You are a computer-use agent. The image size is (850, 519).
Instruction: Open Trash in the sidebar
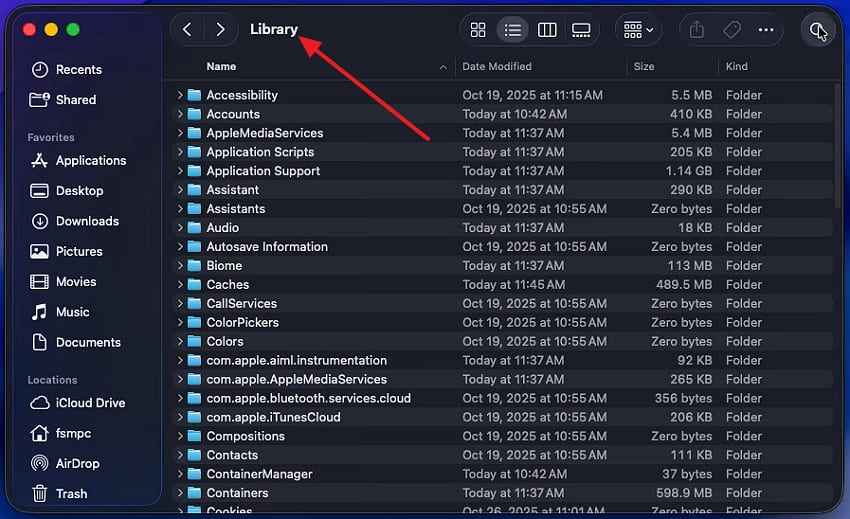coord(60,494)
